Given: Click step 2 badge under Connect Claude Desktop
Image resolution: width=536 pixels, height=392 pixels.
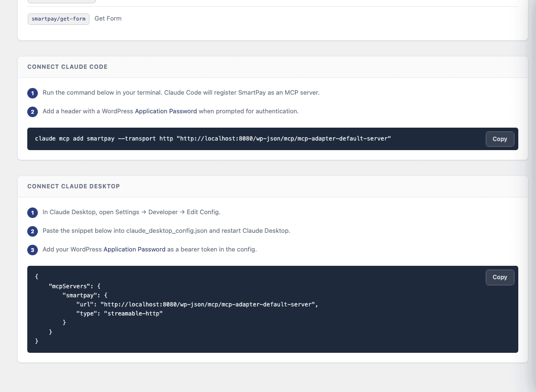Looking at the screenshot, I should click(x=33, y=231).
